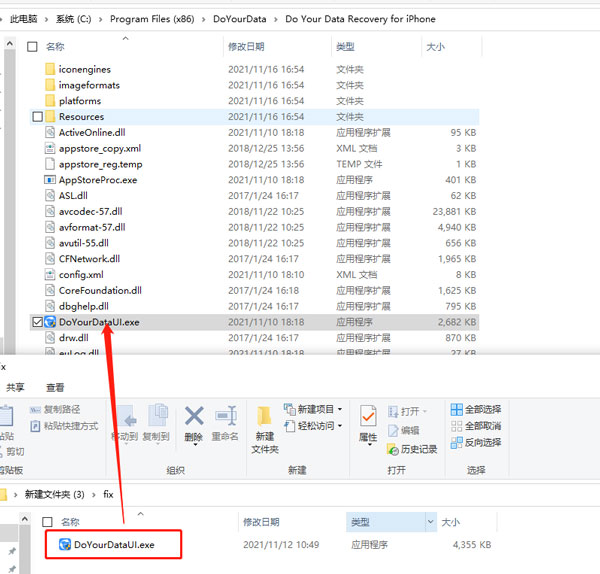Image resolution: width=600 pixels, height=574 pixels.
Task: Click Copy path (复制路径) in ribbon
Action: (x=55, y=409)
